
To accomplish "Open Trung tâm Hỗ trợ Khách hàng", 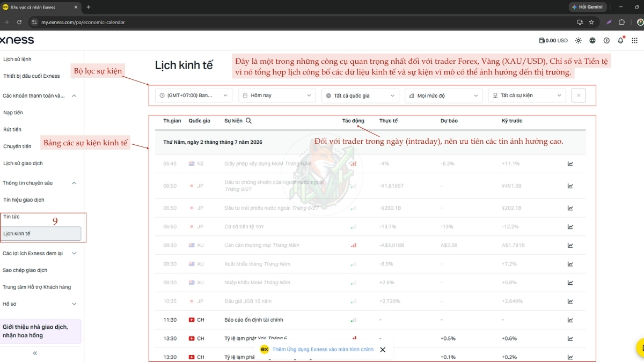I will click(x=36, y=287).
